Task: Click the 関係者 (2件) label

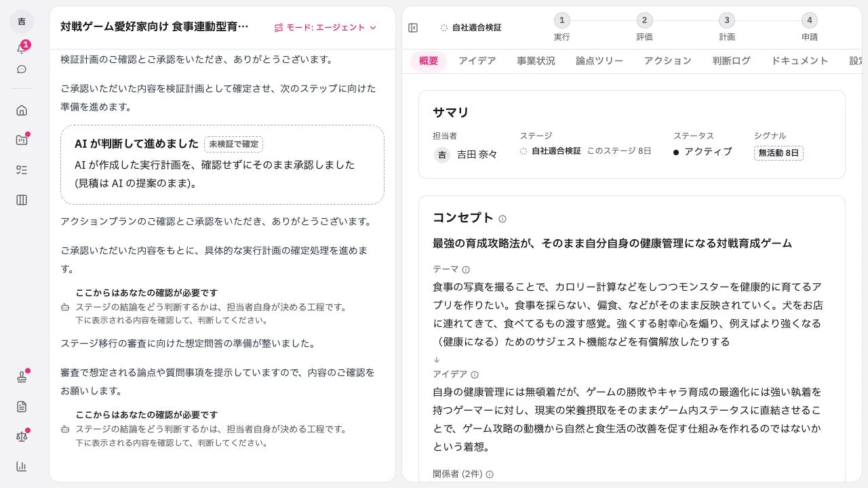Action: coord(458,474)
